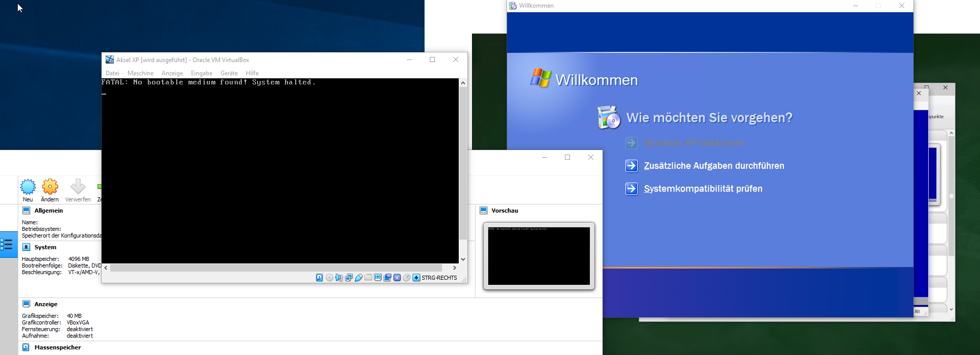This screenshot has height=355, width=980.
Task: Click Systemkompatibilität prüfen link
Action: (703, 189)
